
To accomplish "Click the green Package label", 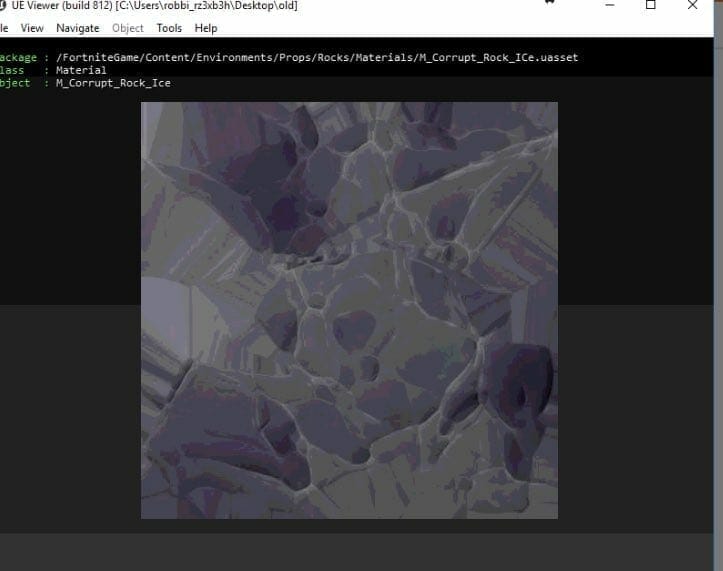I will coord(17,58).
